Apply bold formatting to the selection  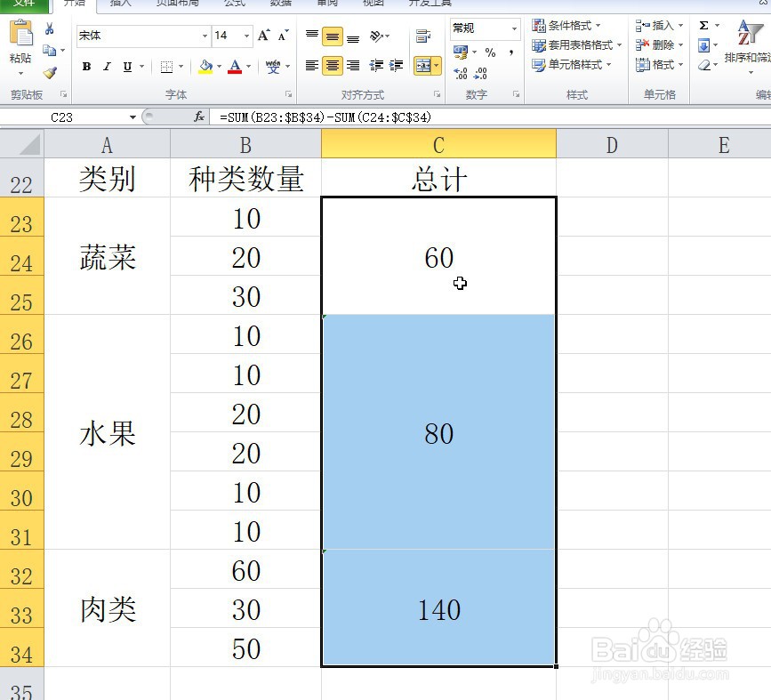[86, 67]
